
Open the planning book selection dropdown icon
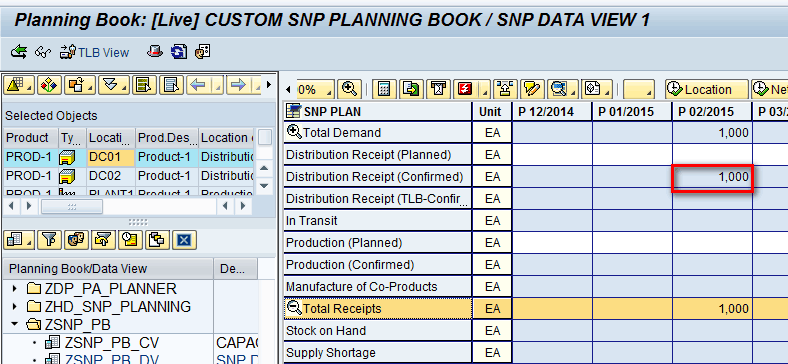point(18,240)
